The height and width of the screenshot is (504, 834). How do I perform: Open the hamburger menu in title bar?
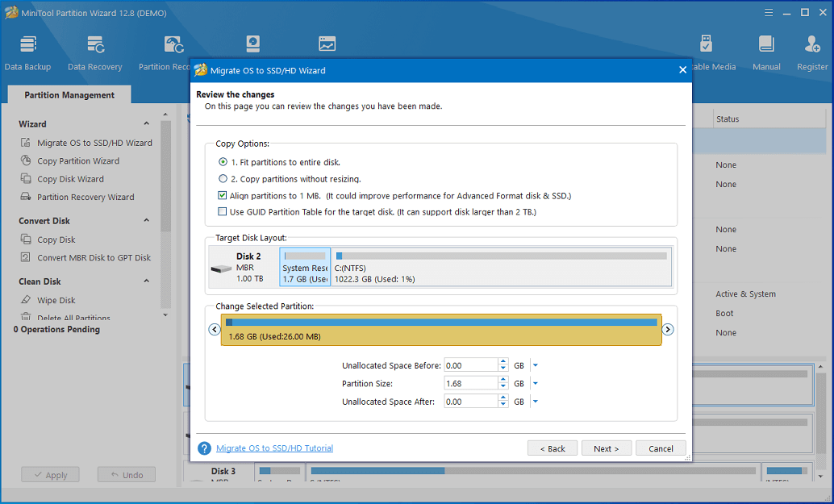(769, 12)
